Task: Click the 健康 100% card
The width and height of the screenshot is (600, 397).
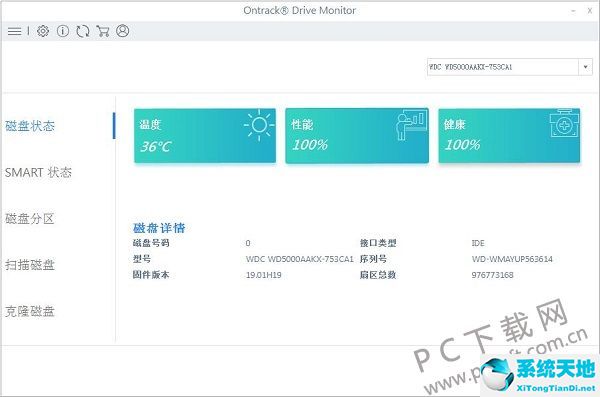Action: [509, 136]
